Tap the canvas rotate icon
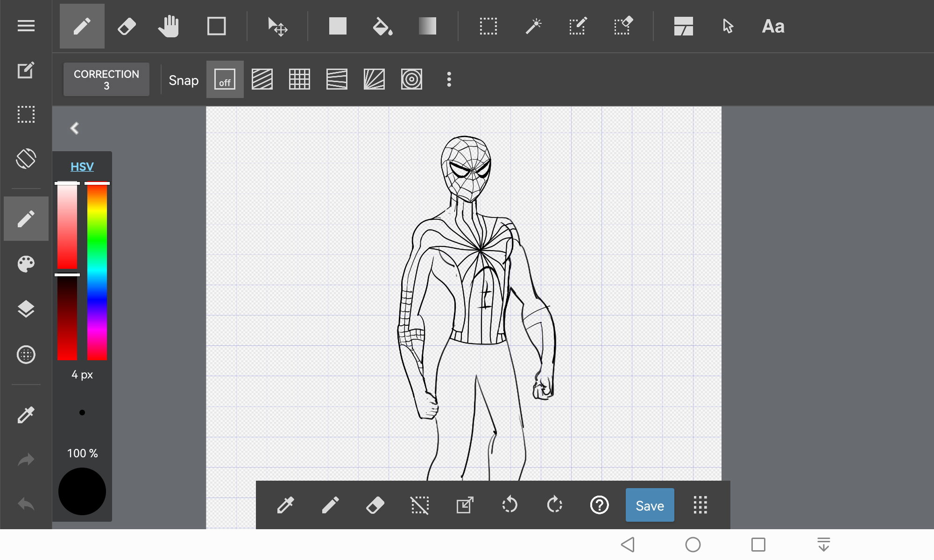Viewport: 934px width, 560px height. 26,159
